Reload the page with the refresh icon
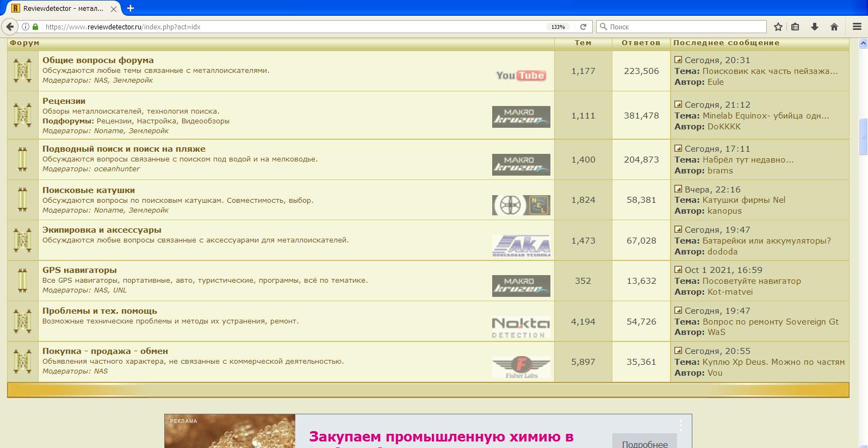The image size is (868, 448). tap(583, 27)
